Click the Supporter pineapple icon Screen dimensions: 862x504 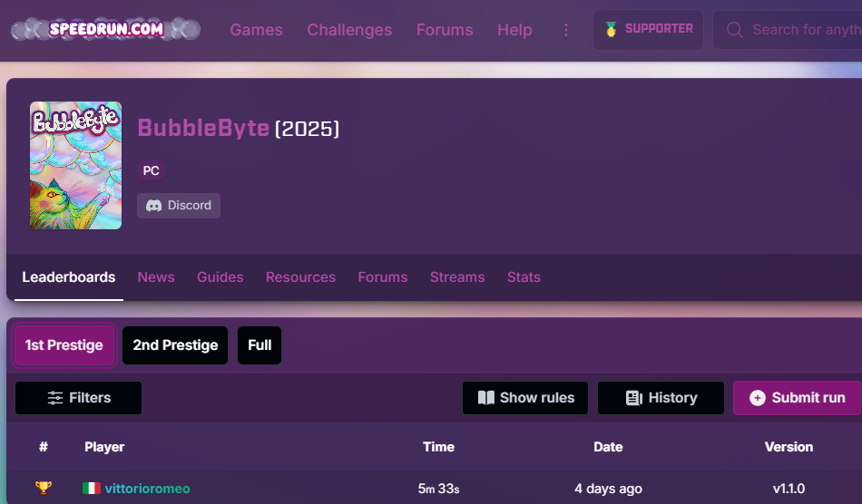coord(611,29)
